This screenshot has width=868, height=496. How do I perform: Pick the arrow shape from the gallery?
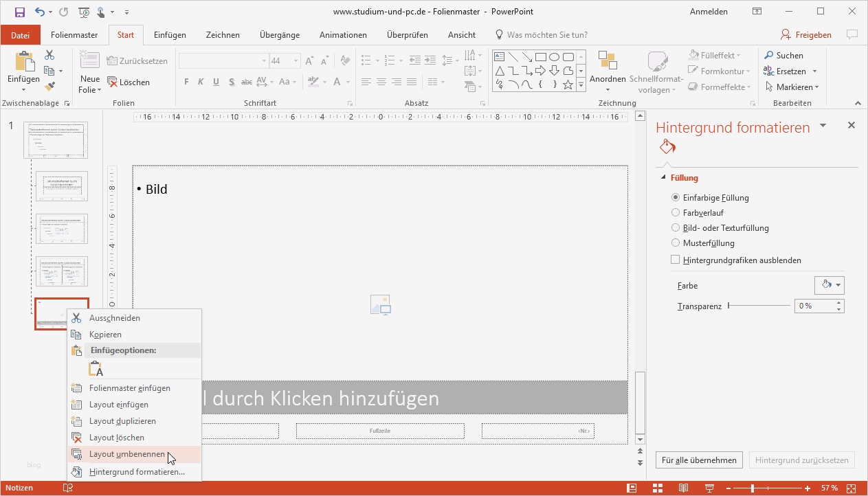540,69
